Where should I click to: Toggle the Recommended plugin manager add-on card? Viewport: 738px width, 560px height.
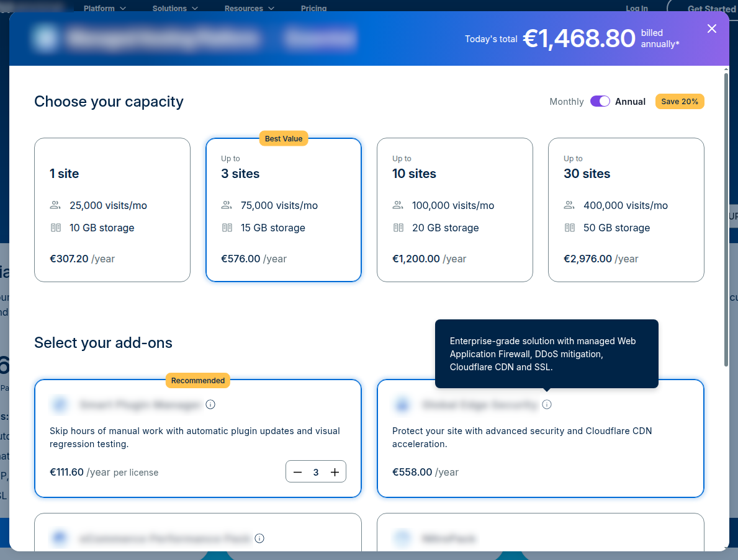click(197, 438)
